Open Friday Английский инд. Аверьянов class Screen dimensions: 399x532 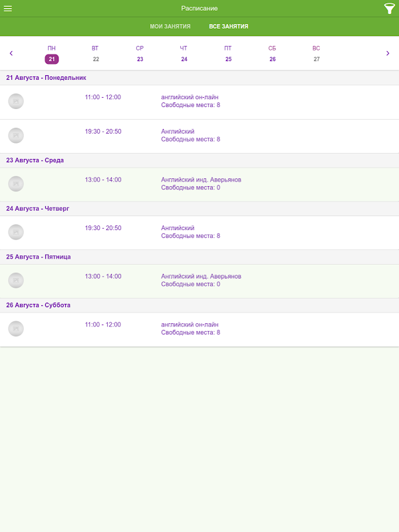click(199, 281)
